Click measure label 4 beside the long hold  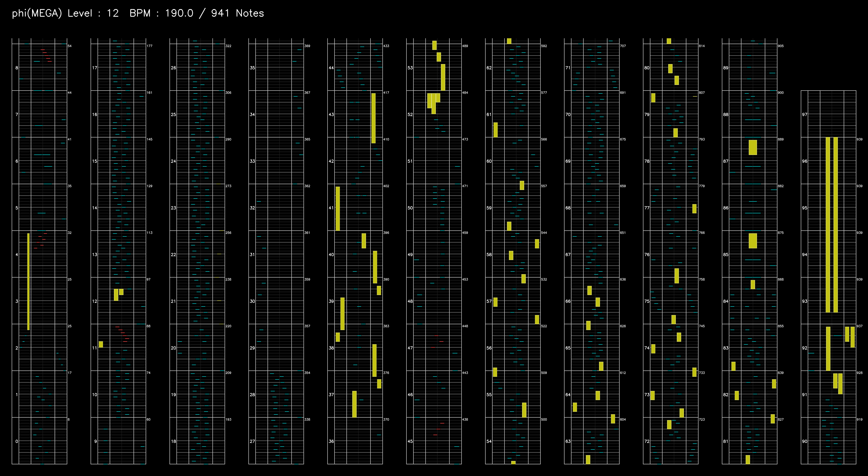(17, 255)
